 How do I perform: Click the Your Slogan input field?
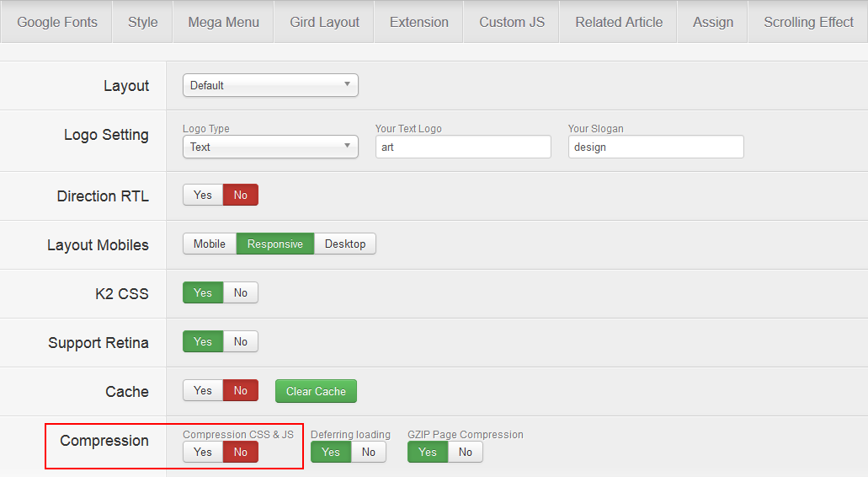click(656, 147)
